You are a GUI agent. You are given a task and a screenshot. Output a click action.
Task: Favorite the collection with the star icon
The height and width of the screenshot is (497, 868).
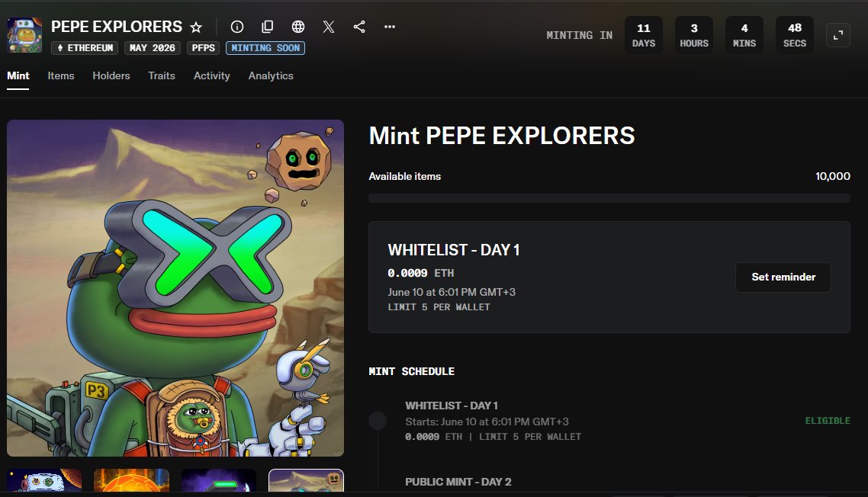[x=196, y=27]
